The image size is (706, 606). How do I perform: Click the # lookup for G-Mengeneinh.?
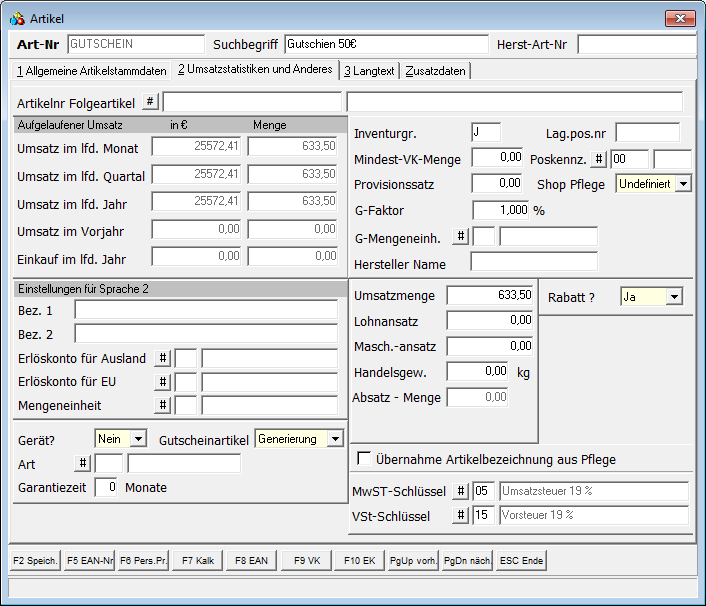[x=460, y=237]
